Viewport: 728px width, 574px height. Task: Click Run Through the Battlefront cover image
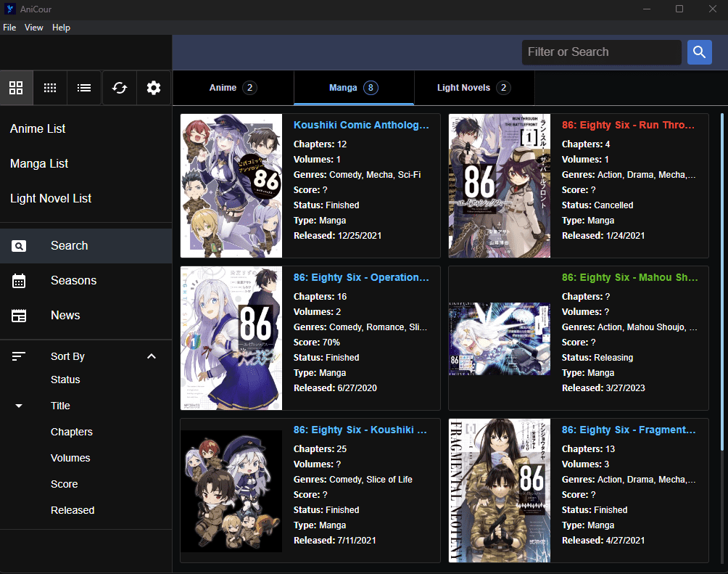pyautogui.click(x=500, y=186)
